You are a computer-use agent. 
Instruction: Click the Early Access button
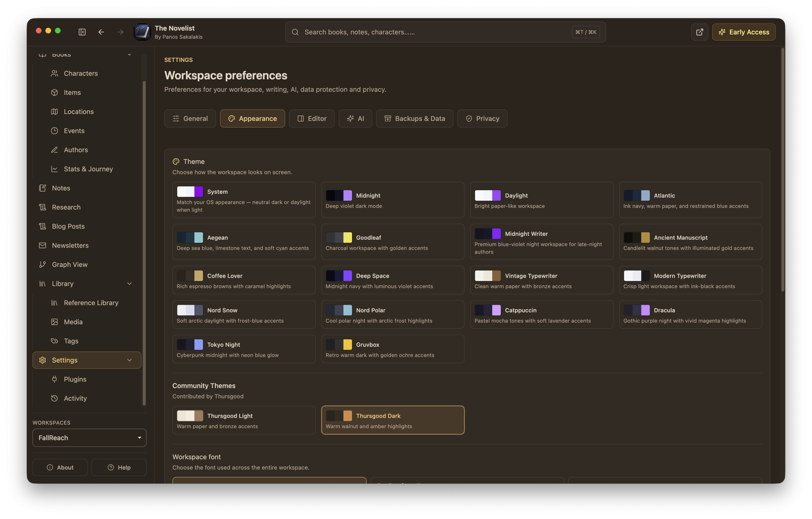743,32
